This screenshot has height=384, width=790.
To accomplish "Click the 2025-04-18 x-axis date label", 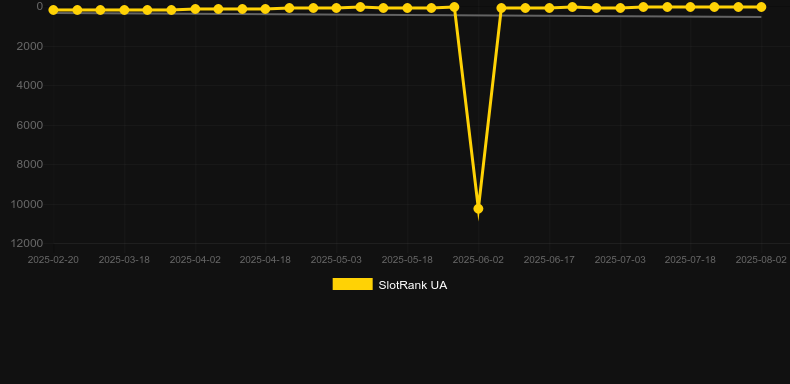I will 265,260.
